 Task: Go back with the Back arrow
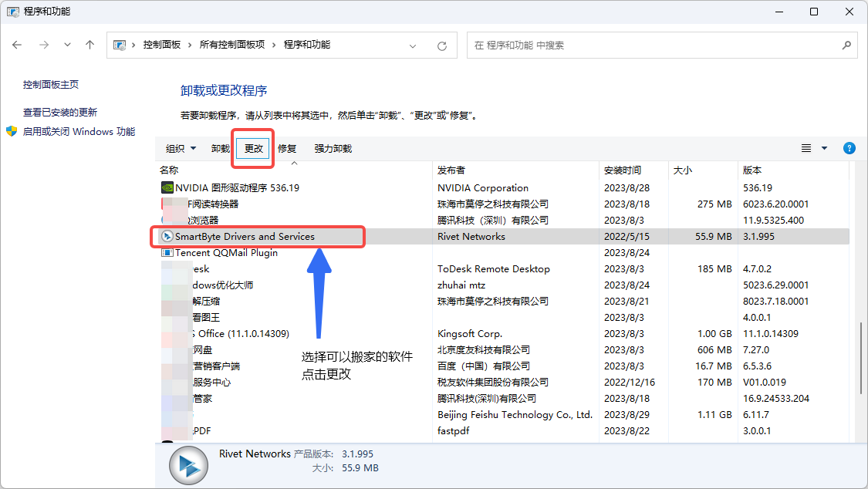coord(17,45)
